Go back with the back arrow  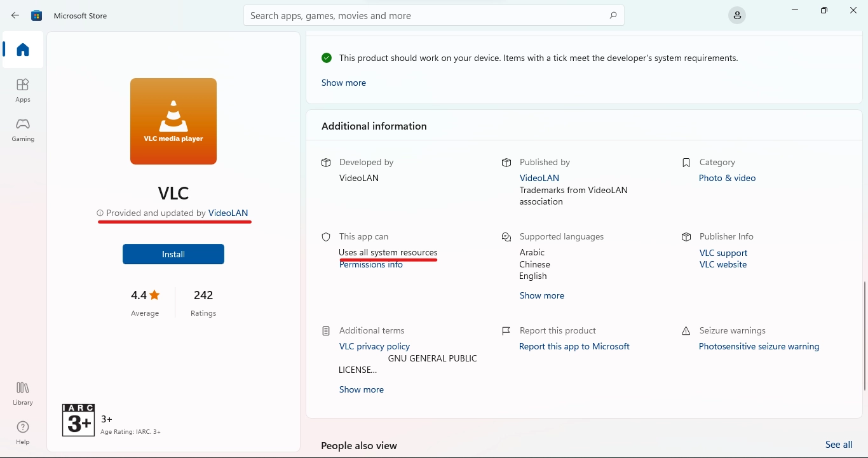tap(15, 15)
